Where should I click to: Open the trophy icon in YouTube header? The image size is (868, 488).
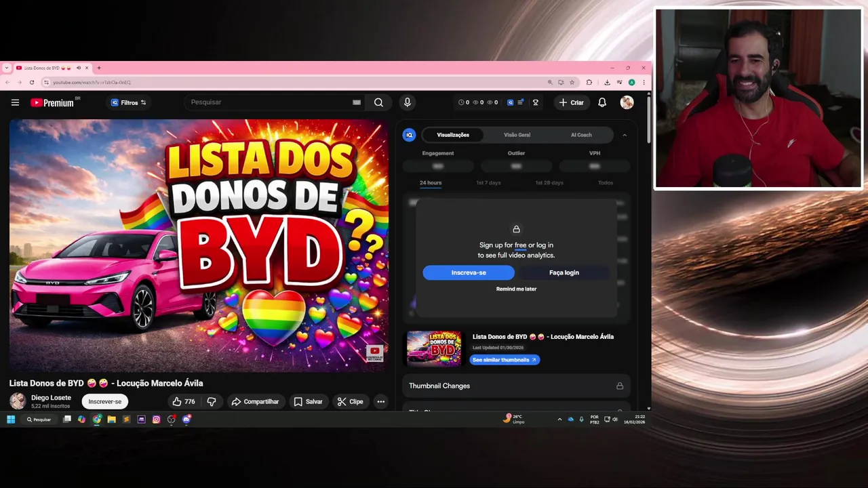[x=535, y=102]
